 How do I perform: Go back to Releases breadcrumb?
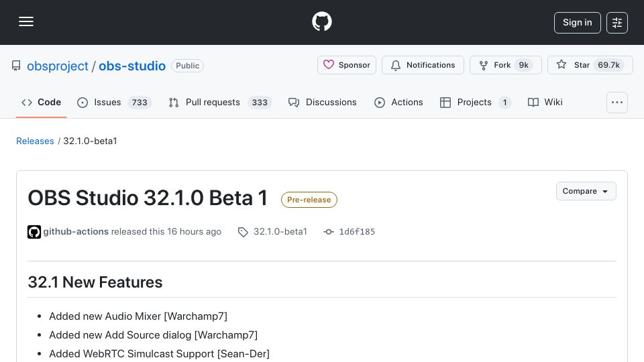pos(35,141)
